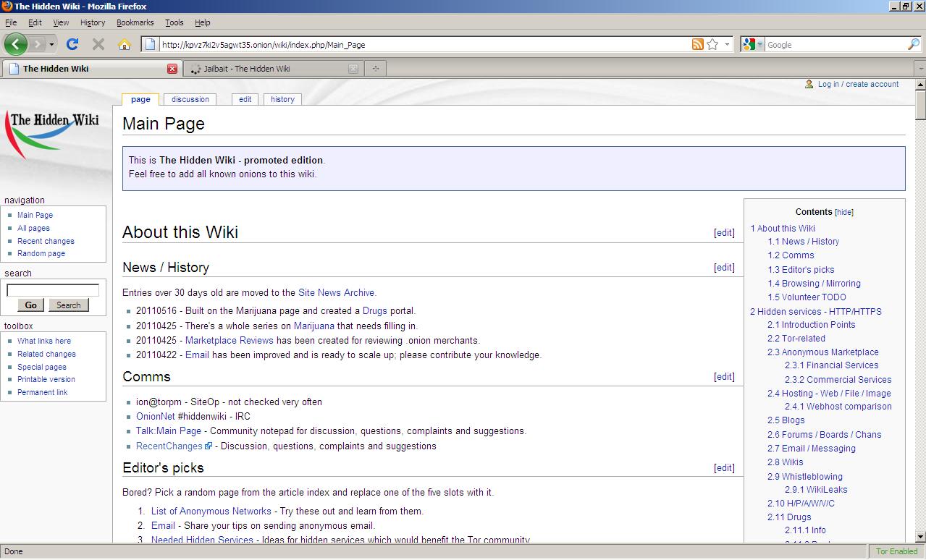Image resolution: width=926 pixels, height=560 pixels.
Task: Open the OnionNet link
Action: [x=156, y=417]
